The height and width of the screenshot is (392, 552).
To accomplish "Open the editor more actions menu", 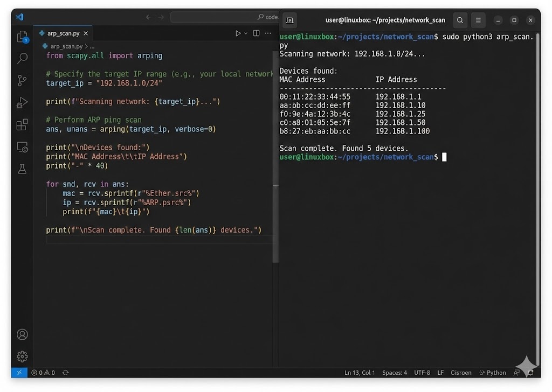I will (268, 33).
